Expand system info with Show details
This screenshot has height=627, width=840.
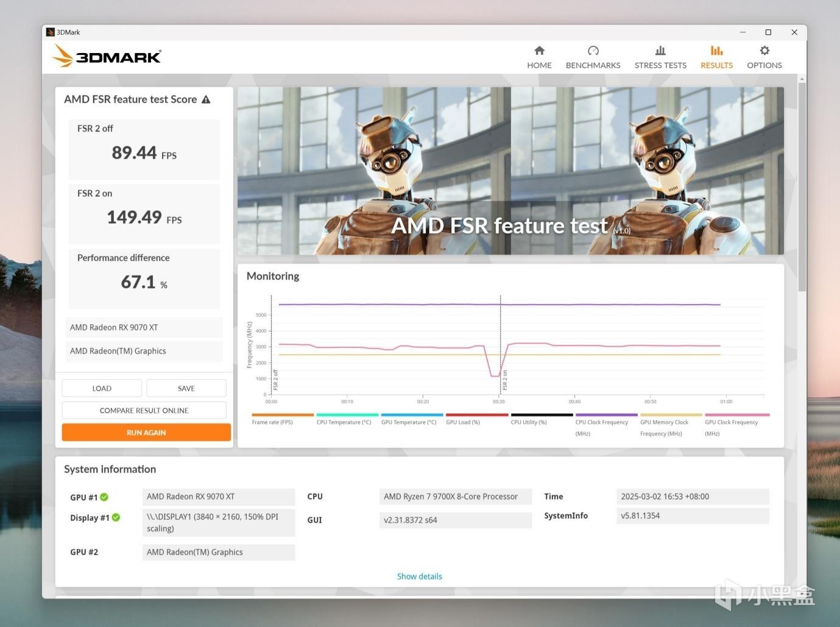click(420, 576)
